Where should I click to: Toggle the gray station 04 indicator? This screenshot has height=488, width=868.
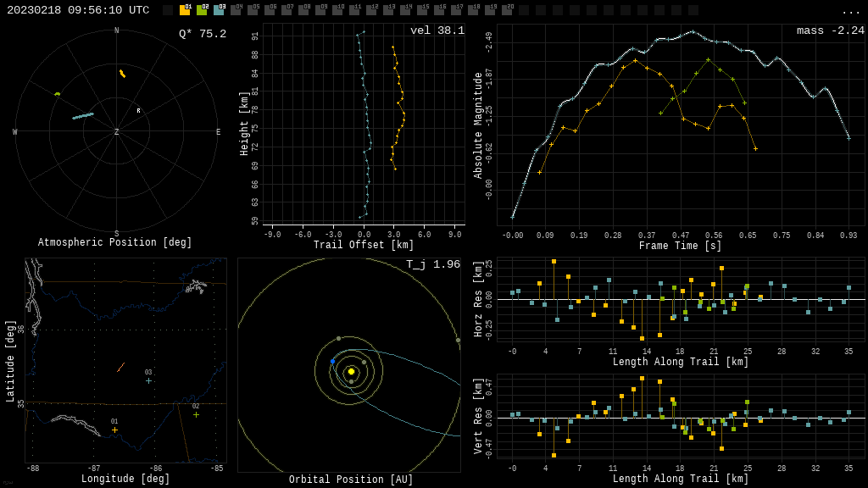pyautogui.click(x=236, y=10)
